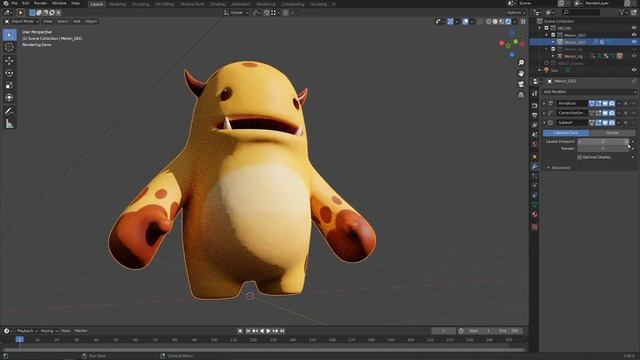Select the Select Box tool

coord(9,35)
